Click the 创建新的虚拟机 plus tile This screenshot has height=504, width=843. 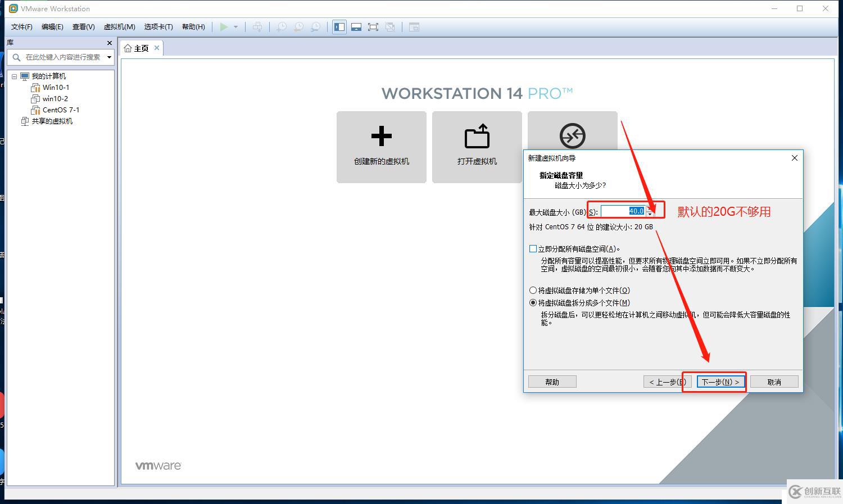(x=382, y=147)
